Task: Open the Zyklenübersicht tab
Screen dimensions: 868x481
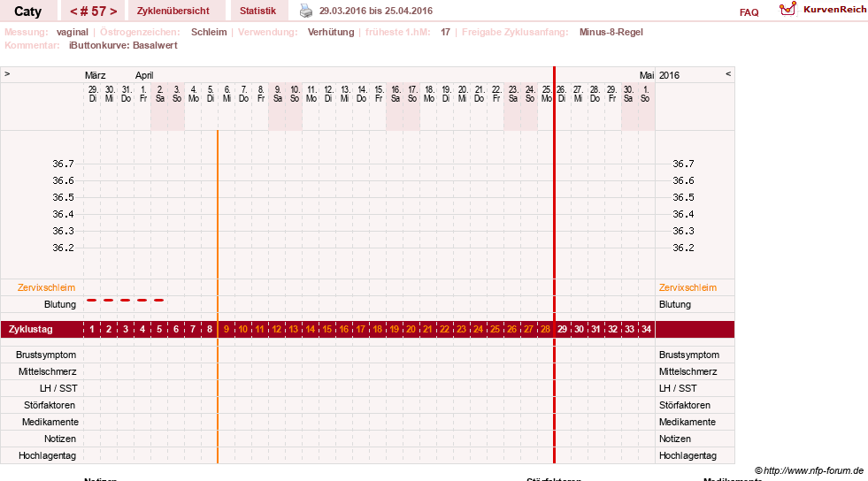Action: click(x=173, y=11)
